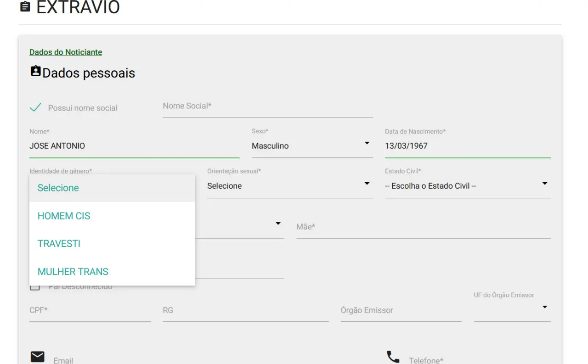Click the phone icon beside Telefone
Viewport: 588px width, 364px height.
pyautogui.click(x=393, y=357)
